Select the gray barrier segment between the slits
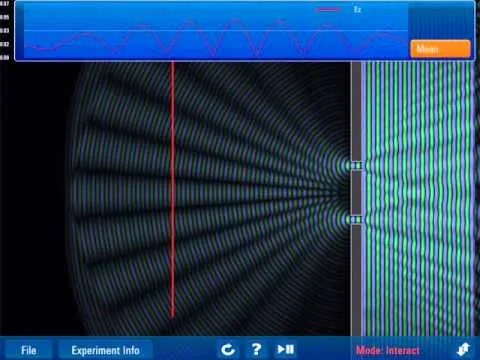480x360 pixels. pyautogui.click(x=356, y=193)
